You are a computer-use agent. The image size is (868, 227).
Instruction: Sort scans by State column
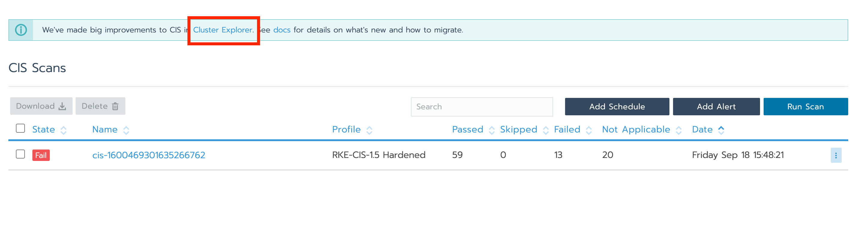coord(64,129)
